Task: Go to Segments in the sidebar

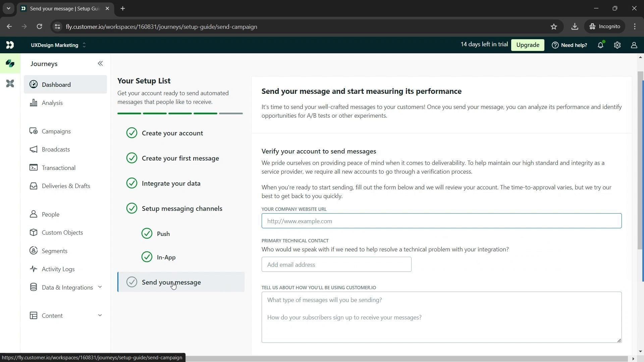Action: click(54, 251)
